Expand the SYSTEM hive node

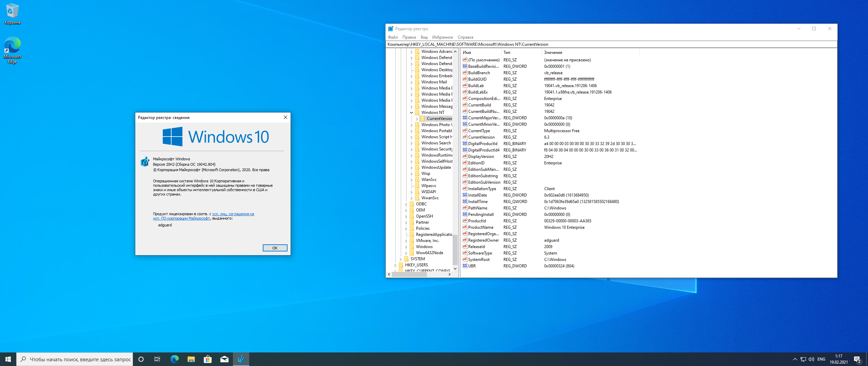point(400,259)
